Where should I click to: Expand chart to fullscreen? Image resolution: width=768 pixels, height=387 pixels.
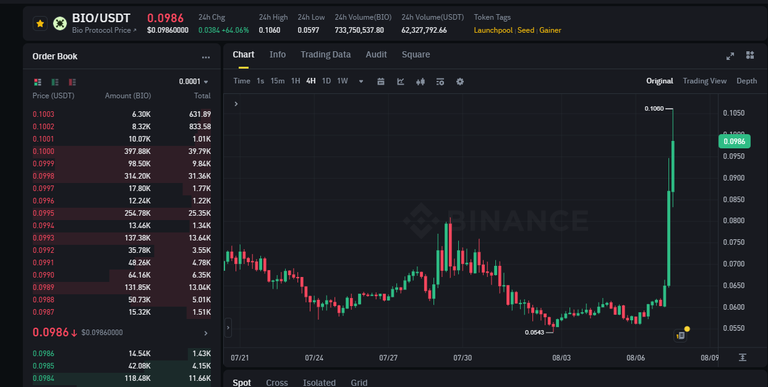coord(730,56)
